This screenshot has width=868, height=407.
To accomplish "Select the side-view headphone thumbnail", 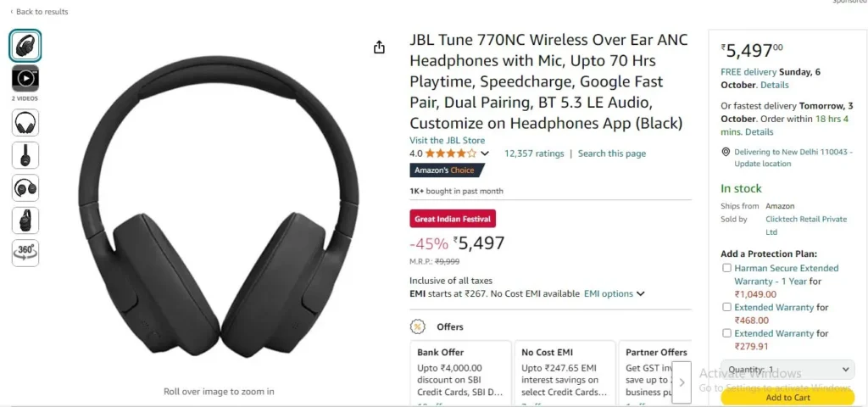I will 25,155.
